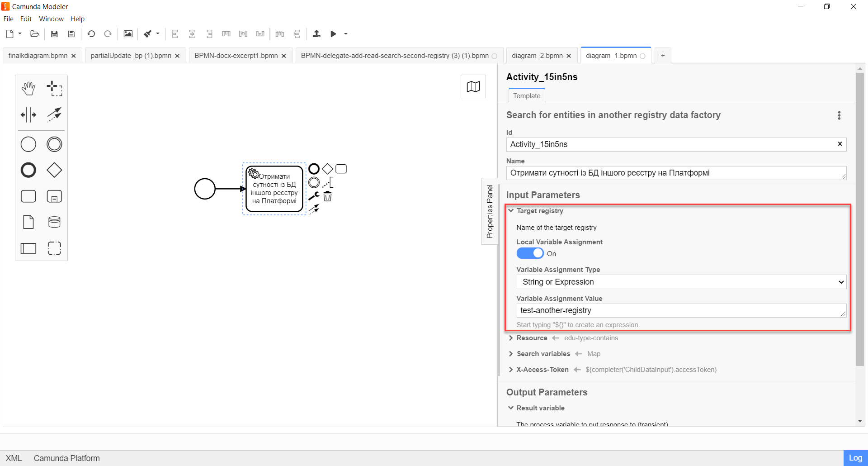868x466 pixels.
Task: Create a start event from palette
Action: click(28, 144)
